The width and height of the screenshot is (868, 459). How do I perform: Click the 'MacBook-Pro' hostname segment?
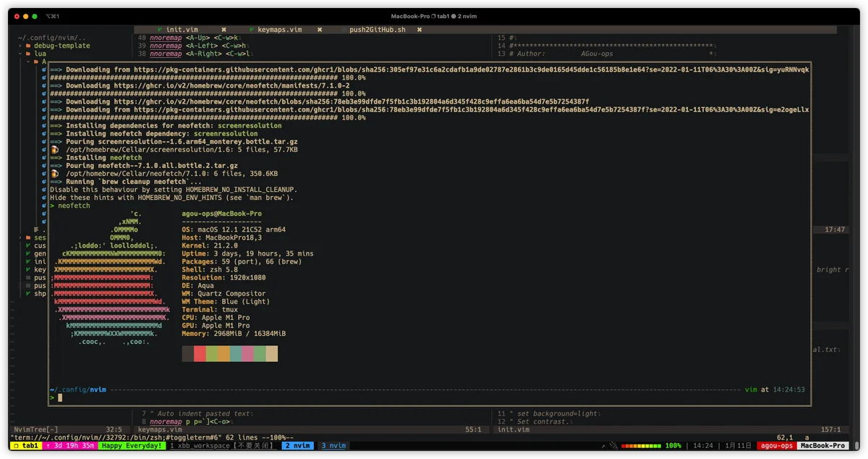click(822, 446)
